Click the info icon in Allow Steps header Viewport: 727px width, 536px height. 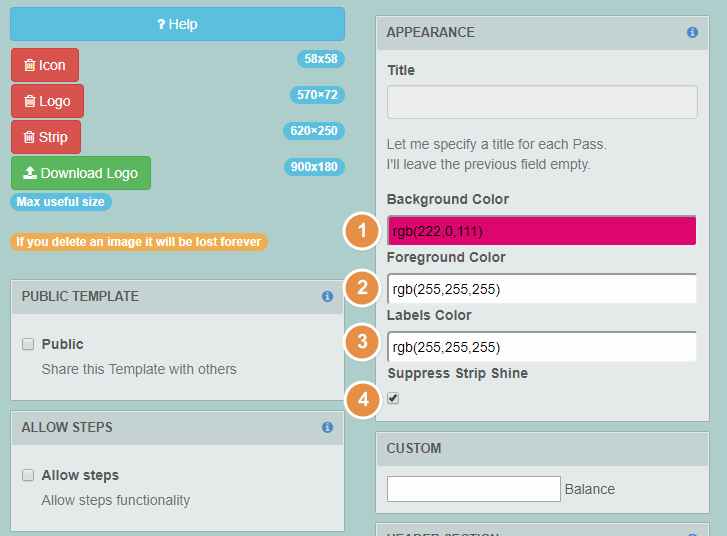[x=327, y=427]
